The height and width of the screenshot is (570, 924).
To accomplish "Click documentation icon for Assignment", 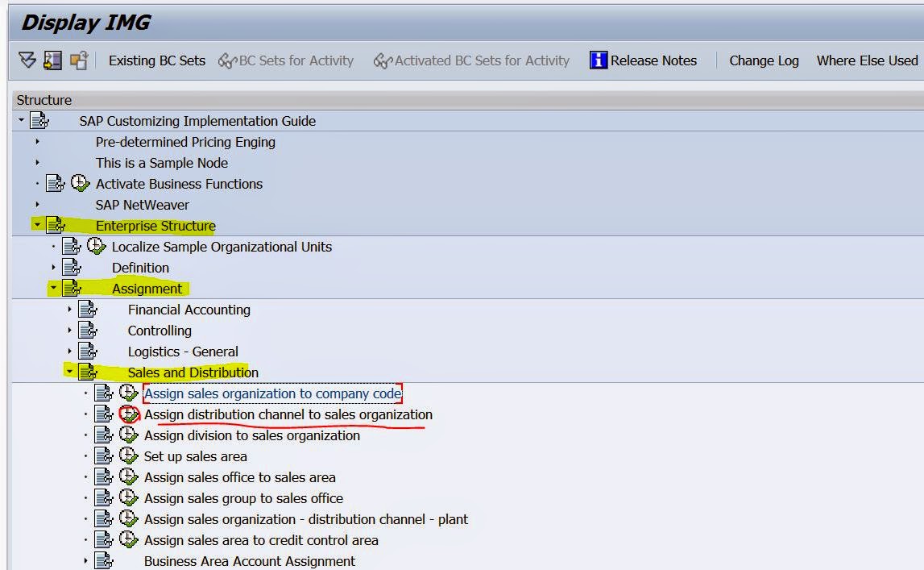I will click(72, 289).
